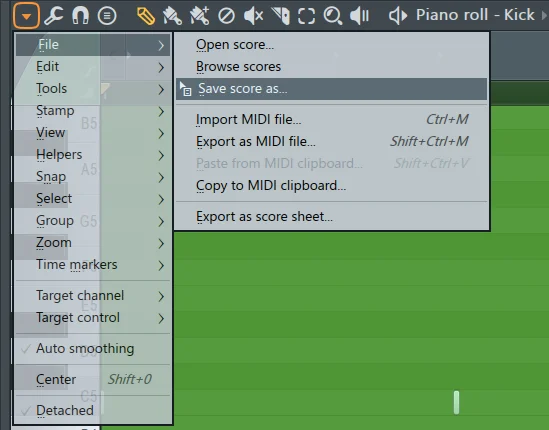Click Save score as...
The height and width of the screenshot is (430, 549).
coord(331,89)
